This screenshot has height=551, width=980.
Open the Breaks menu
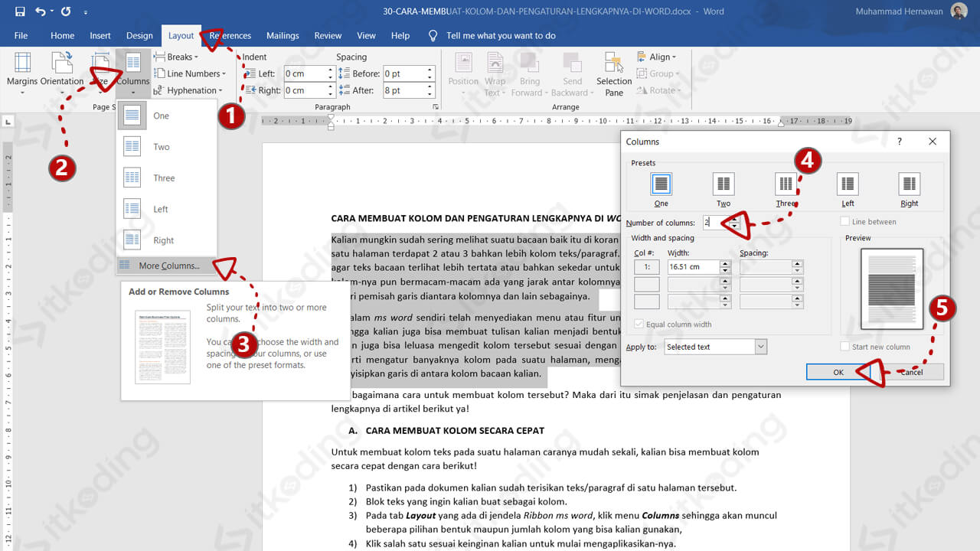tap(176, 57)
